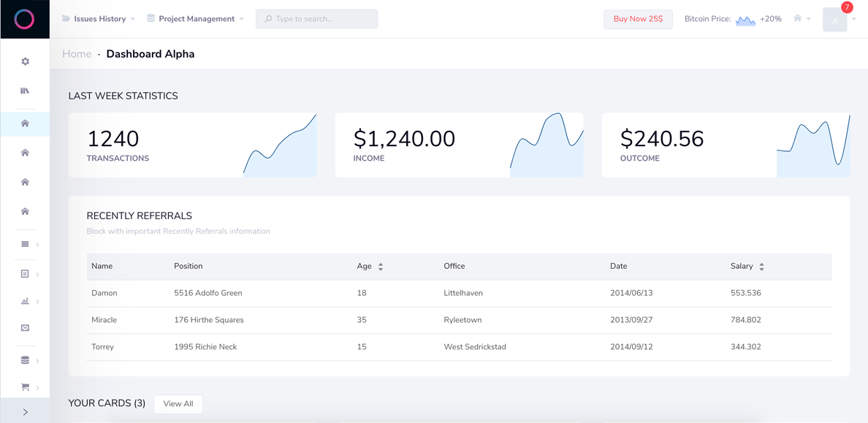Click the red notification badge showing 7
The image size is (868, 423).
coord(846,7)
